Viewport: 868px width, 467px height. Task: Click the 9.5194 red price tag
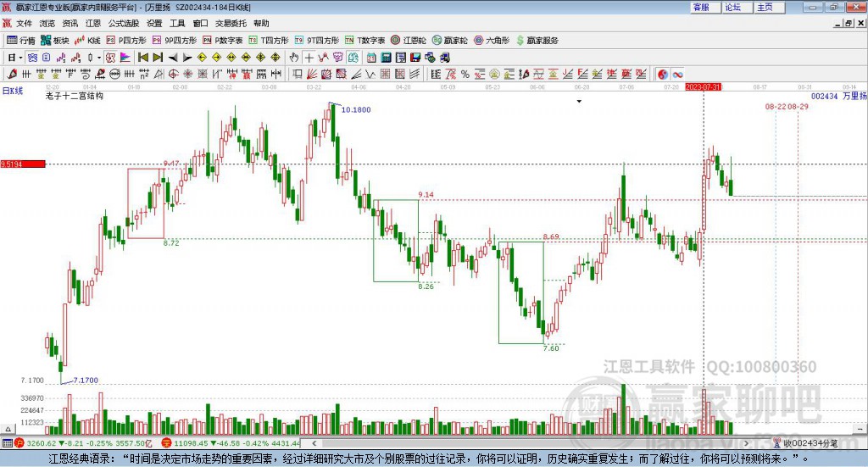click(23, 164)
